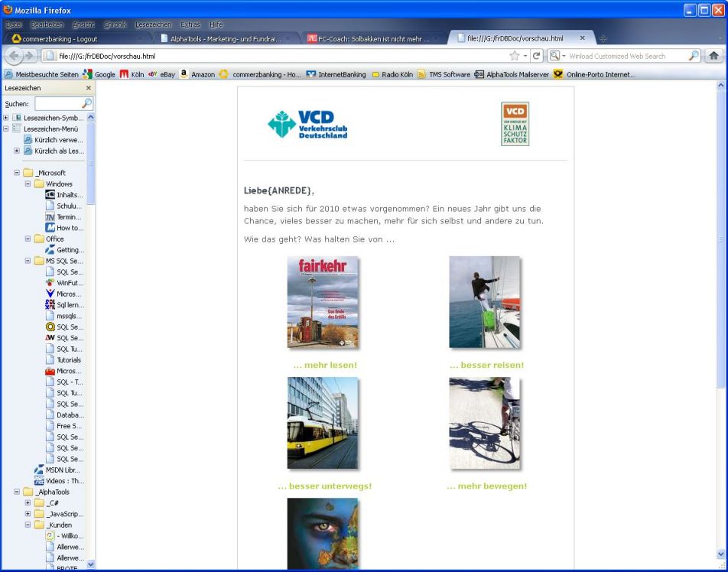Expand the Lesezeichen-Symbolleiste folder
728x572 pixels.
(x=5, y=118)
